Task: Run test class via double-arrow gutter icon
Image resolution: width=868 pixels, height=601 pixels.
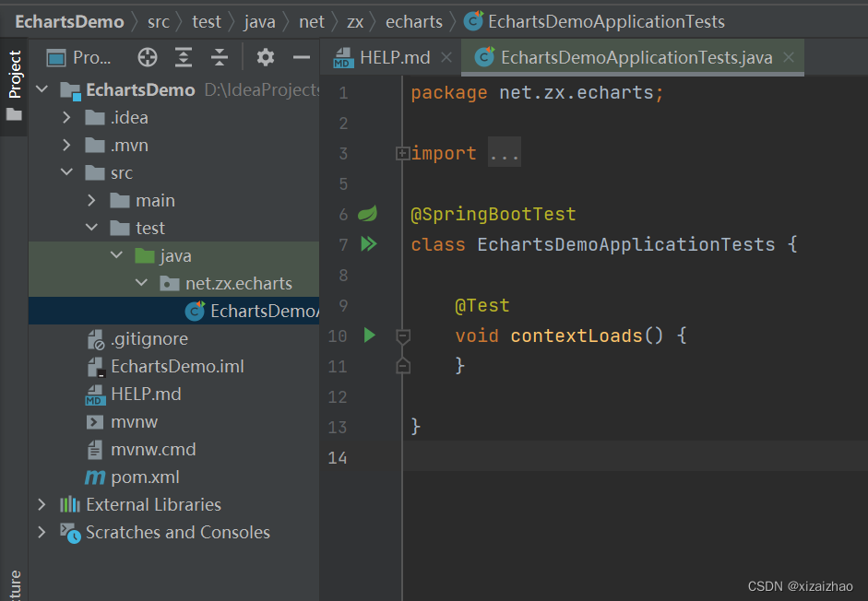Action: (369, 244)
